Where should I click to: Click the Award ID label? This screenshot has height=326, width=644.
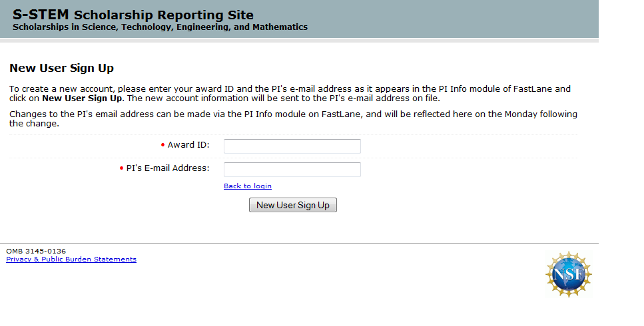click(x=188, y=145)
